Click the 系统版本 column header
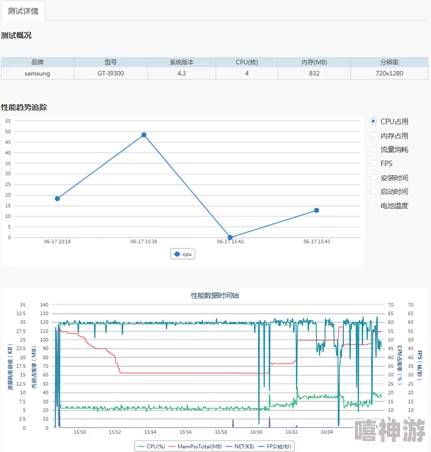This screenshot has height=452, width=431. [x=182, y=62]
